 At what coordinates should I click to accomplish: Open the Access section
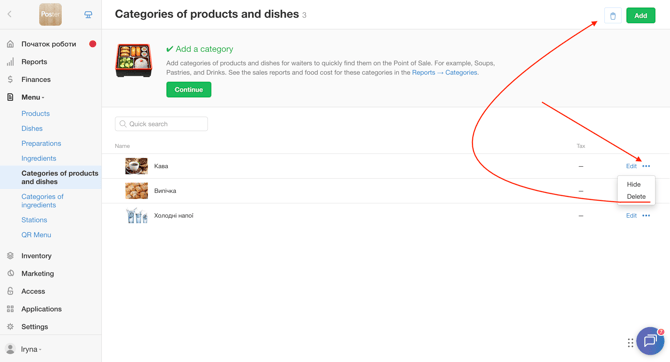tap(33, 291)
